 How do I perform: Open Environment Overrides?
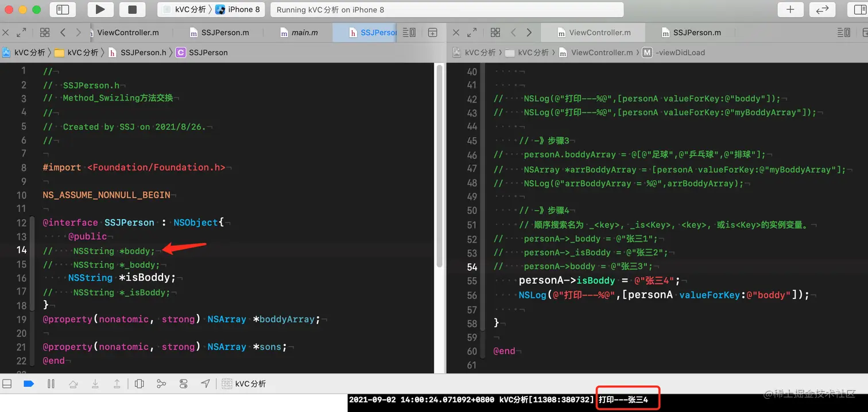[183, 384]
